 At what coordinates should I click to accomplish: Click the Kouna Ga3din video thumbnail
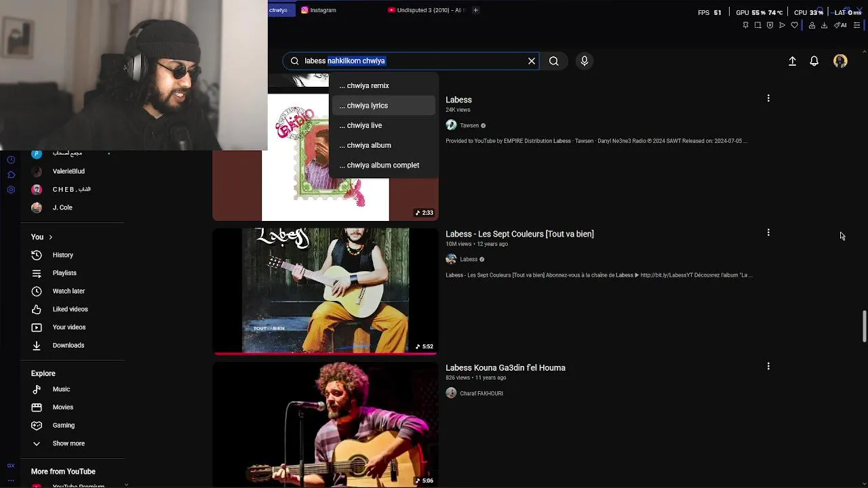[x=325, y=424]
